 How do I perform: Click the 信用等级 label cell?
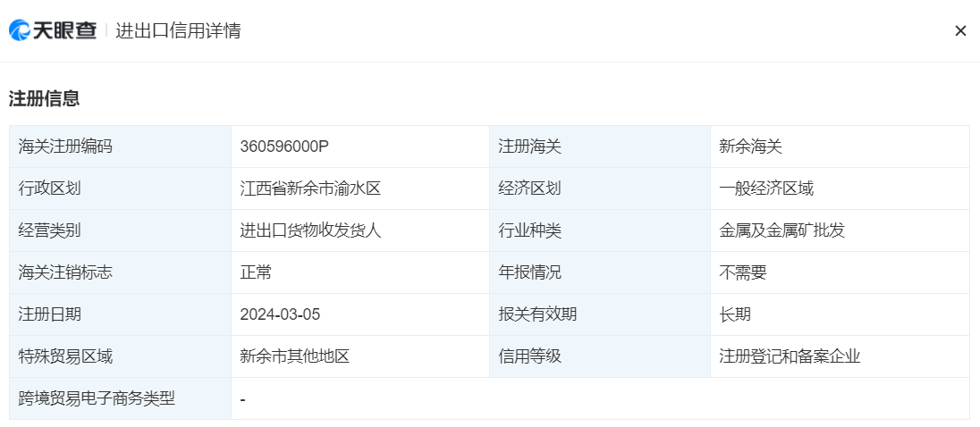click(600, 356)
